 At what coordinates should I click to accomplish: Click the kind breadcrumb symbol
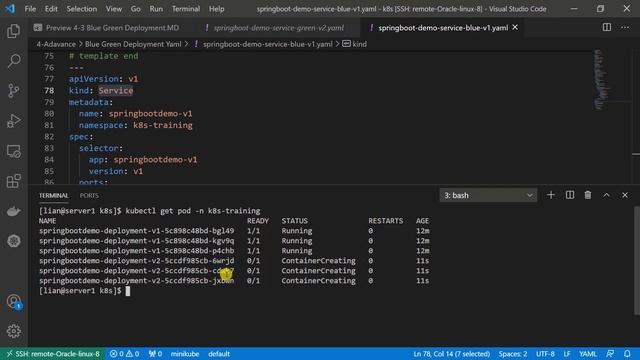355,44
